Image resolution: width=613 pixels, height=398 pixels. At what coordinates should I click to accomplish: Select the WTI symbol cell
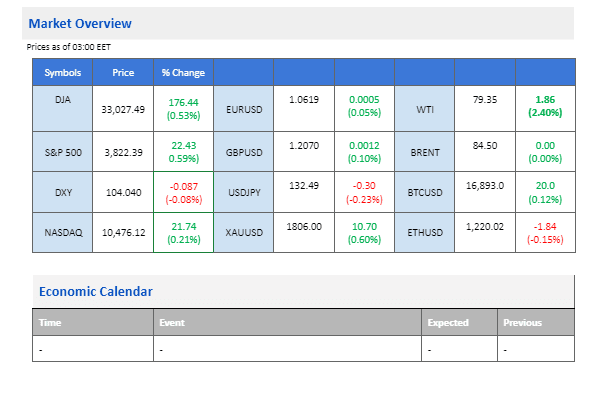[425, 109]
